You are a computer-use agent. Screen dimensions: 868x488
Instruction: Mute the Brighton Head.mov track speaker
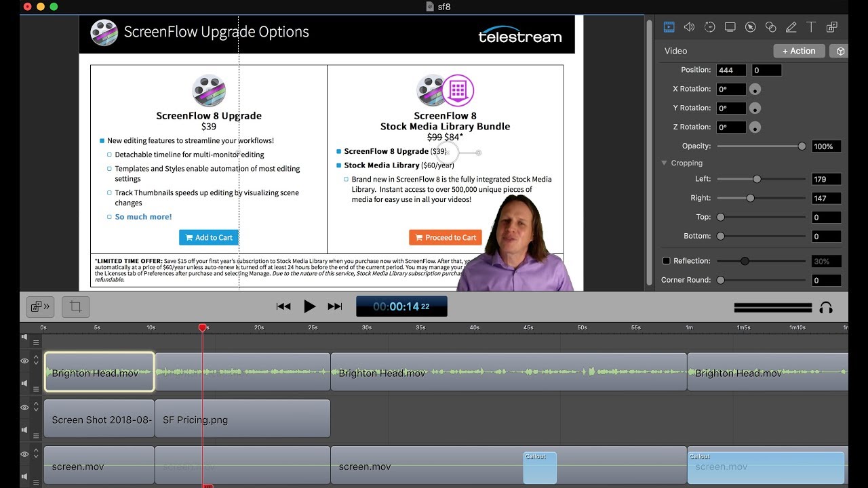pos(24,383)
